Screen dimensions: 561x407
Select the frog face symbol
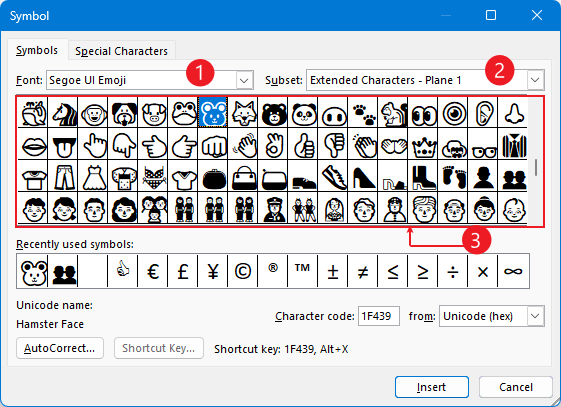pos(184,112)
